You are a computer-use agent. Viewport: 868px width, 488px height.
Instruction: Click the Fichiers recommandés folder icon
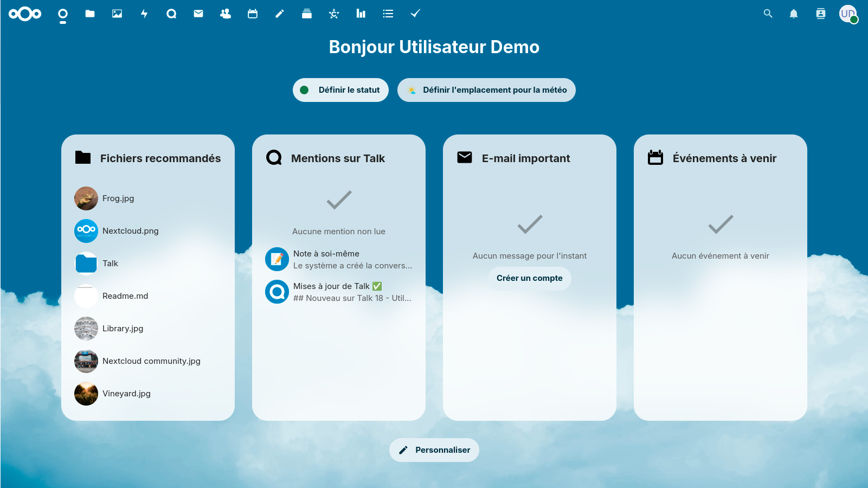tap(83, 158)
